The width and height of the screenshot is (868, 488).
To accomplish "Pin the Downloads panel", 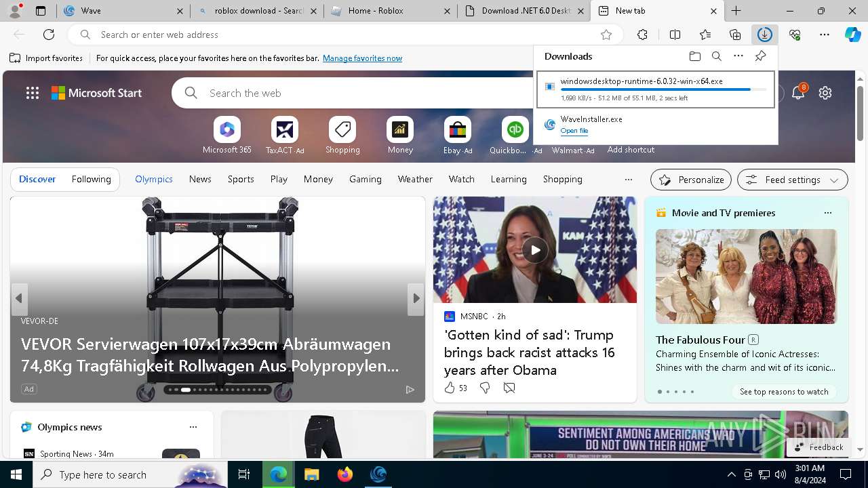I will pos(761,56).
